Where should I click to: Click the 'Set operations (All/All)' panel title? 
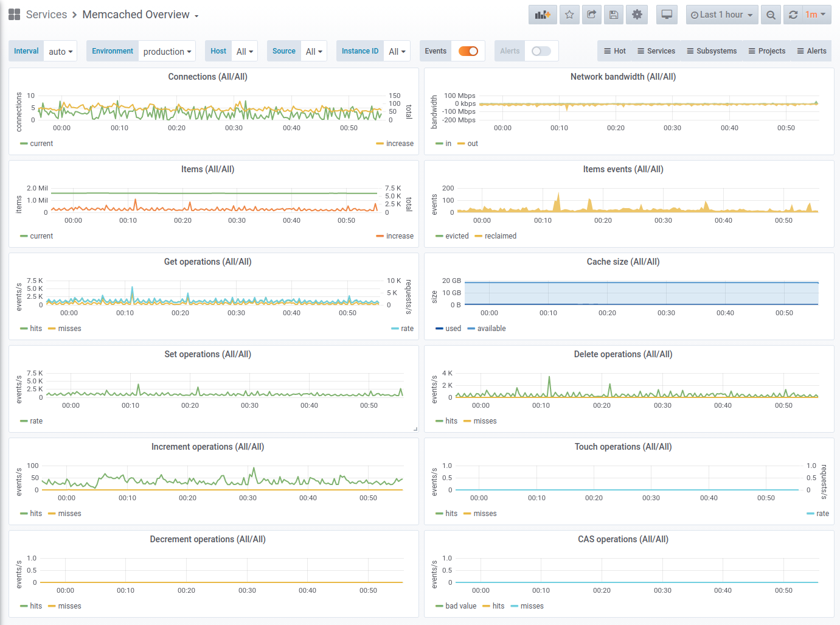(x=208, y=354)
